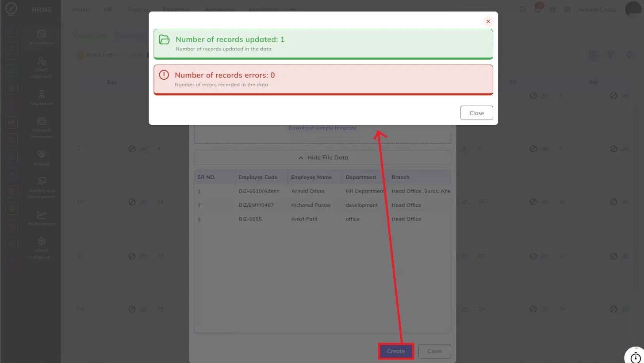644x363 pixels.
Task: Open the Arnold Crisss user menu
Action: click(597, 9)
